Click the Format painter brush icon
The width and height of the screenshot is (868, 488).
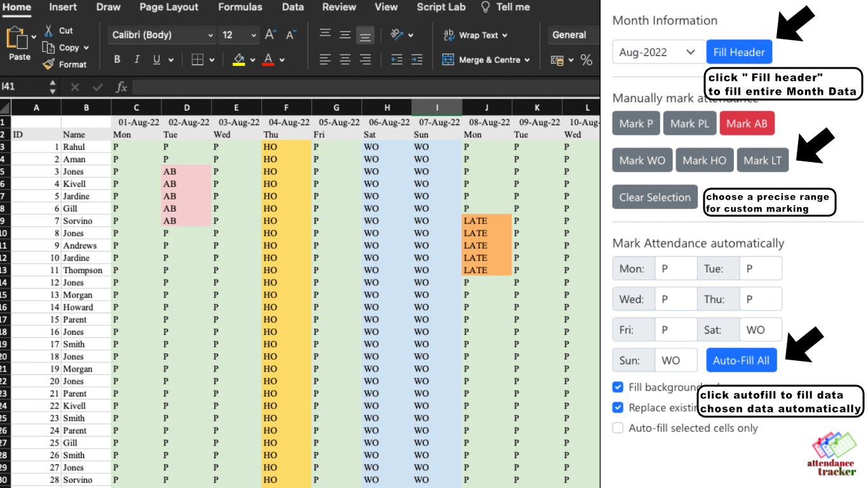click(49, 64)
